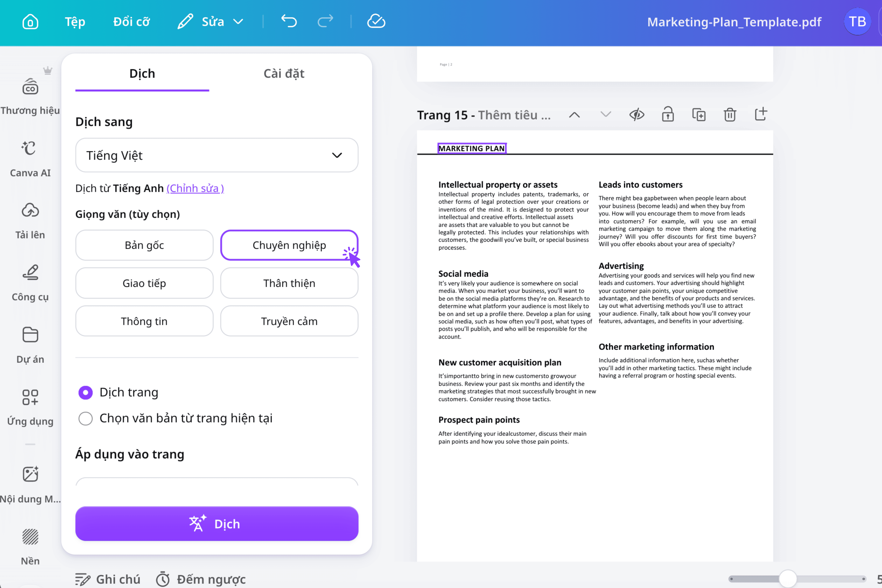This screenshot has width=882, height=588.
Task: Move page 15 down with chevron
Action: click(606, 115)
